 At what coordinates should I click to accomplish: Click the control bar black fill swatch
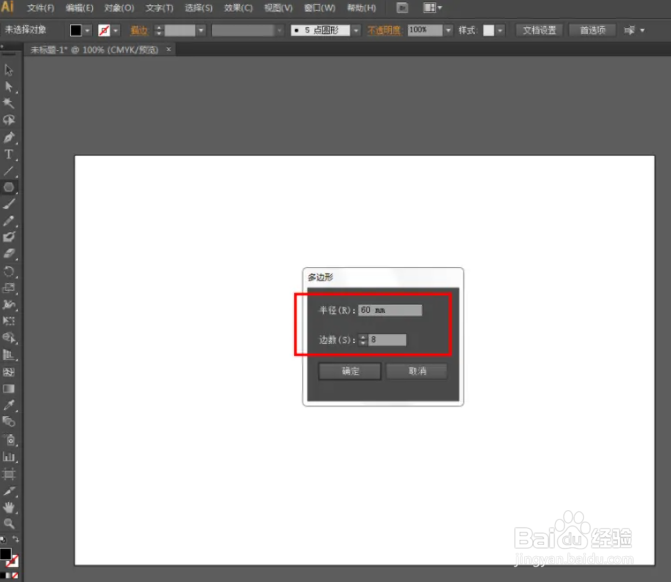[x=76, y=30]
